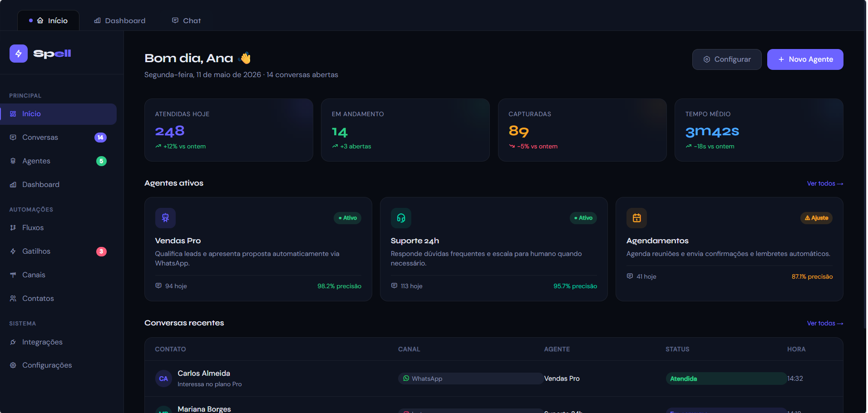This screenshot has width=868, height=413.
Task: Click the Agendamentos calendar icon
Action: click(636, 218)
